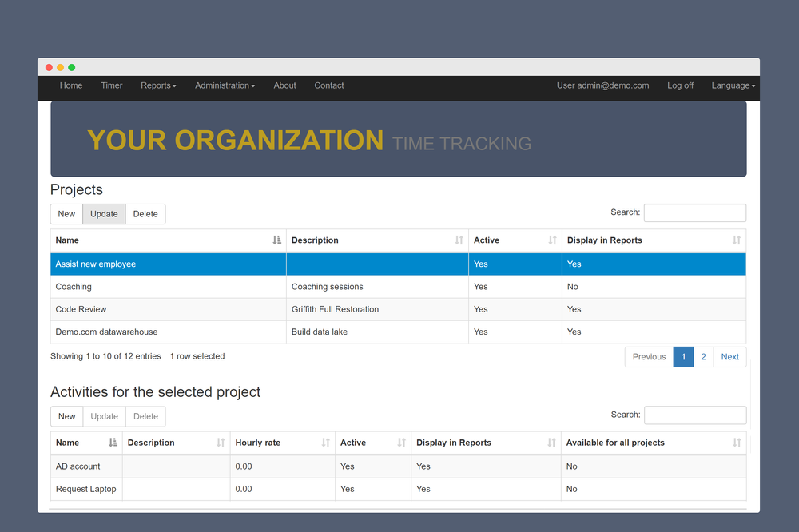This screenshot has width=799, height=532.
Task: Update the selected project
Action: [x=104, y=213]
